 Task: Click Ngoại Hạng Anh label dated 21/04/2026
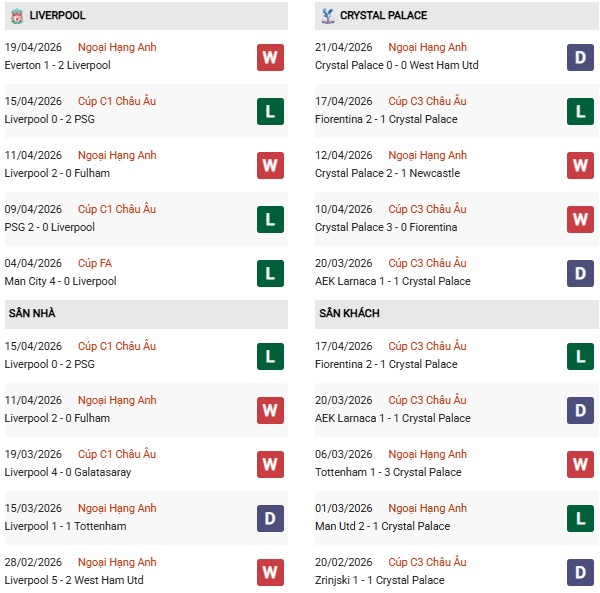point(429,47)
